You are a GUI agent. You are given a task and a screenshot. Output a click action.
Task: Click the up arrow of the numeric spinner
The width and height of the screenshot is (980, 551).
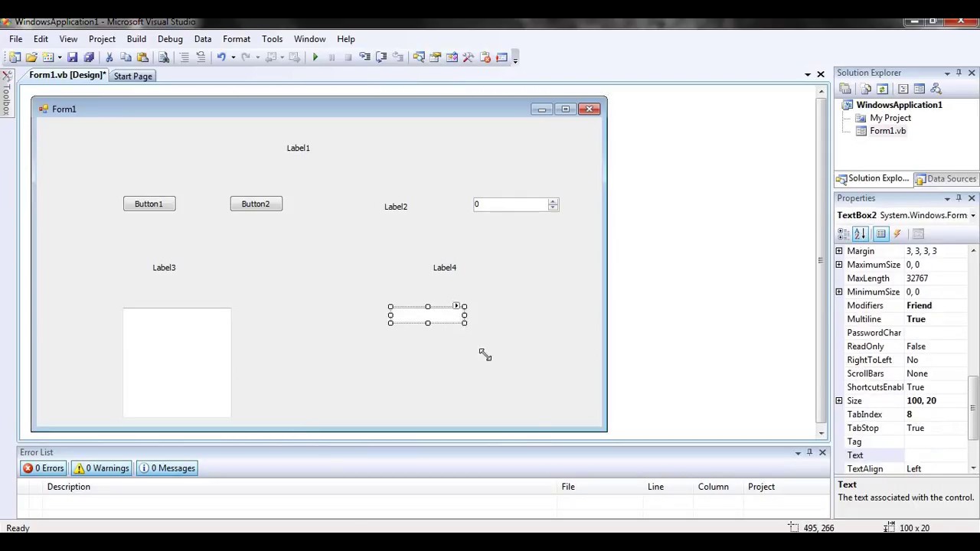tap(554, 201)
